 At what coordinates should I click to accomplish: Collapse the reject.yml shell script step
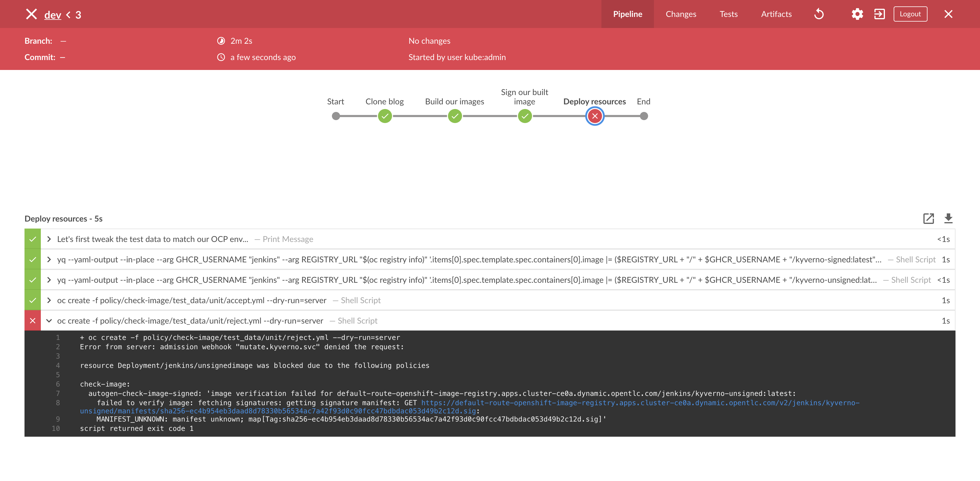[x=49, y=321]
